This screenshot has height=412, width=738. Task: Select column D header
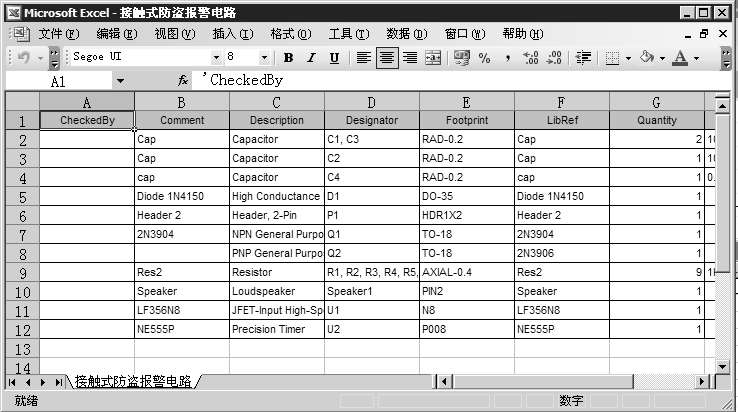(372, 102)
